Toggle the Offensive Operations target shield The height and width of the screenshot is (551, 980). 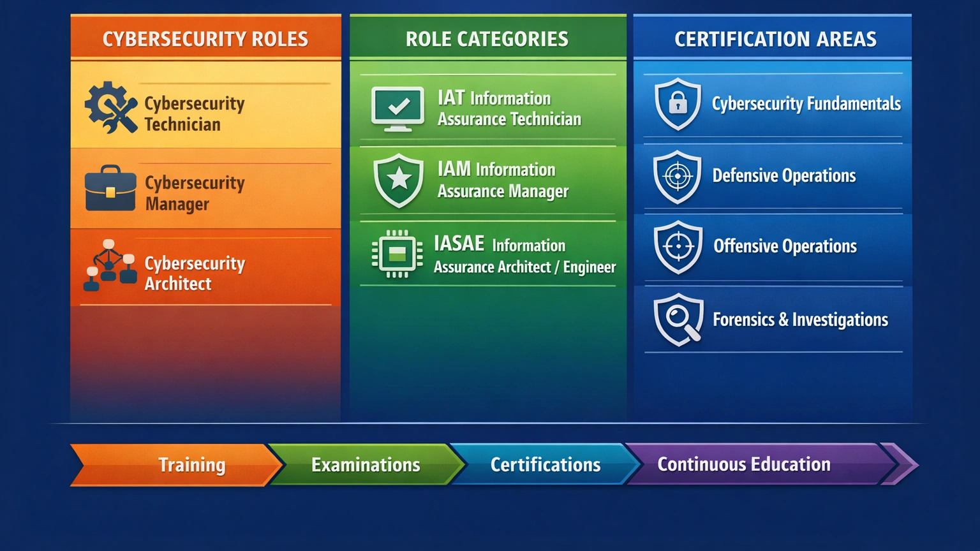pyautogui.click(x=677, y=247)
